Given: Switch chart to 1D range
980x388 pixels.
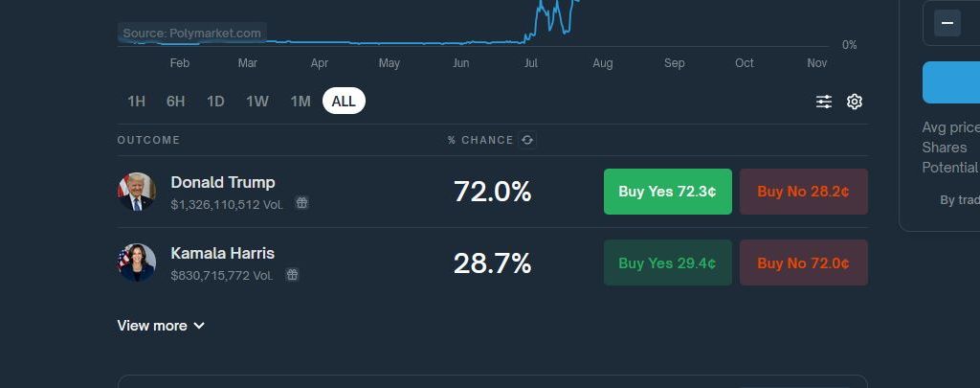Looking at the screenshot, I should coord(215,102).
